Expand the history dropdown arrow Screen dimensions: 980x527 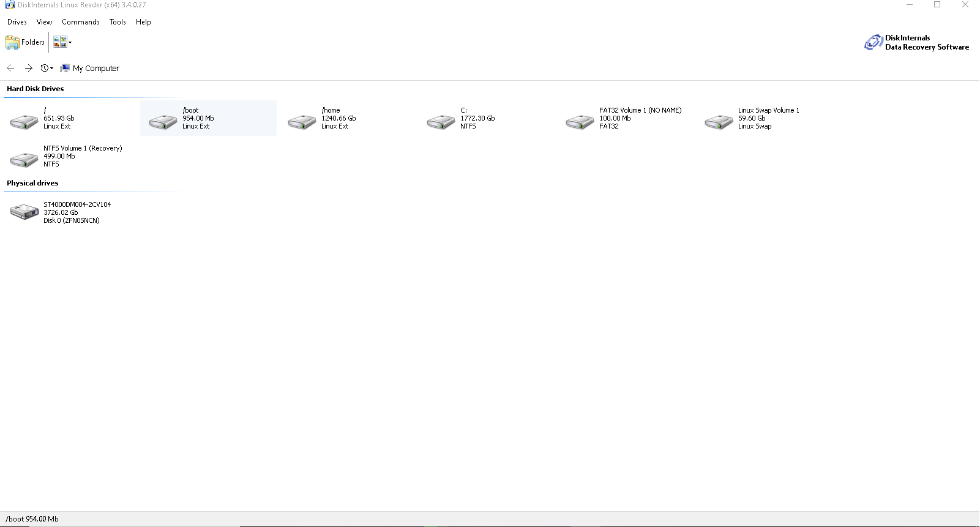click(51, 69)
